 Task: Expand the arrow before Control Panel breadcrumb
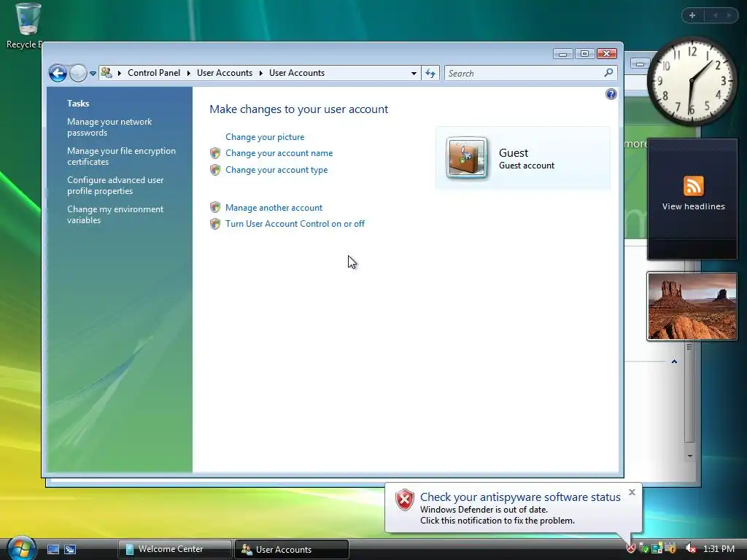(x=119, y=73)
